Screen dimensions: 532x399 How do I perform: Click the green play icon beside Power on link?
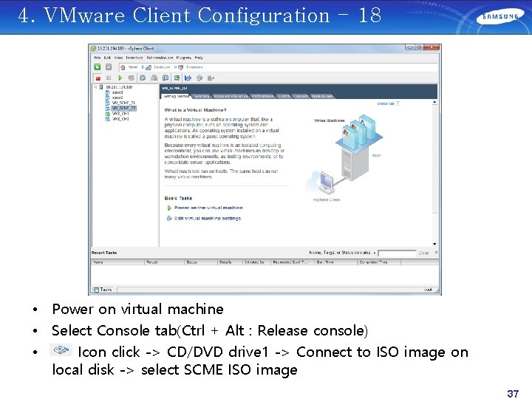(x=169, y=208)
